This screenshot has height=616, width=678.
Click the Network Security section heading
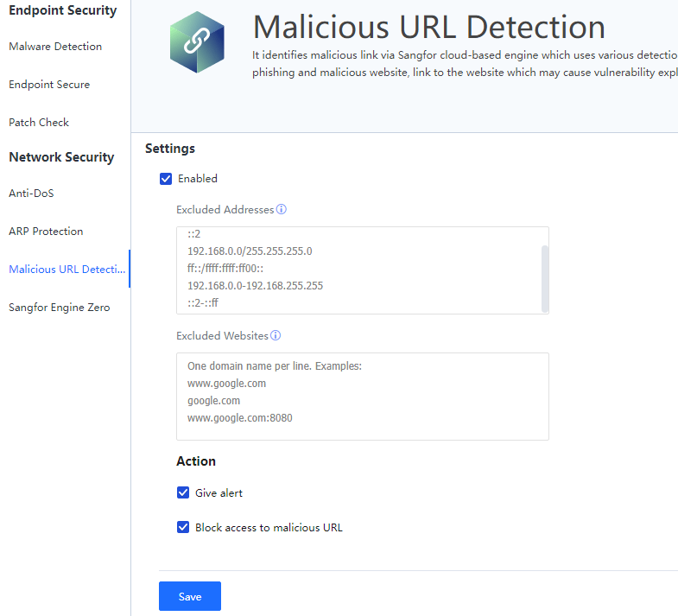tap(61, 157)
